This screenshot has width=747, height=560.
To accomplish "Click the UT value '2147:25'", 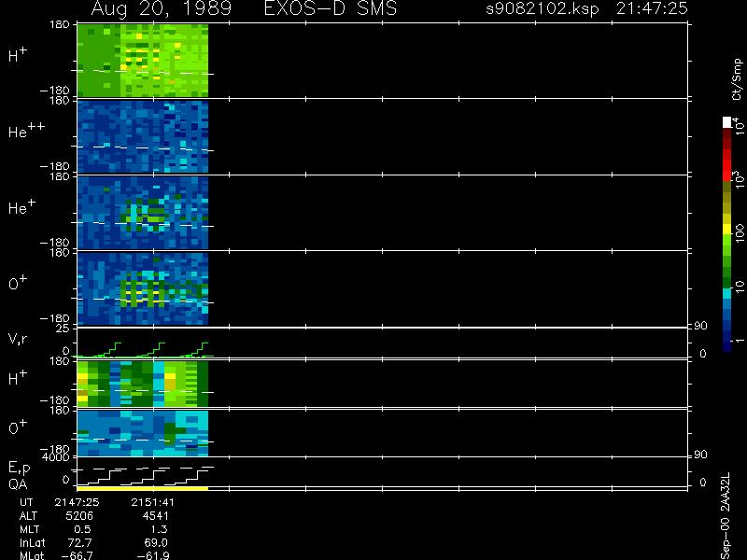I will (77, 502).
